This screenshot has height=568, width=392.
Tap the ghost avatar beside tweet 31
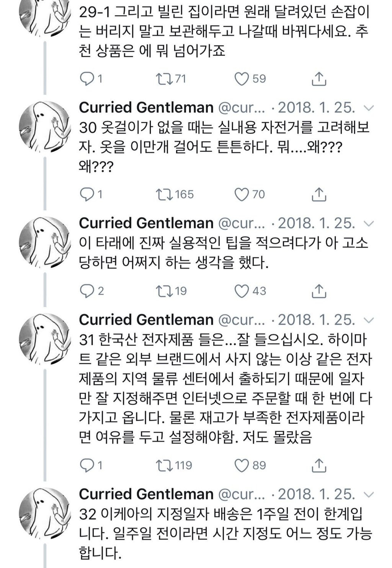coord(45,337)
